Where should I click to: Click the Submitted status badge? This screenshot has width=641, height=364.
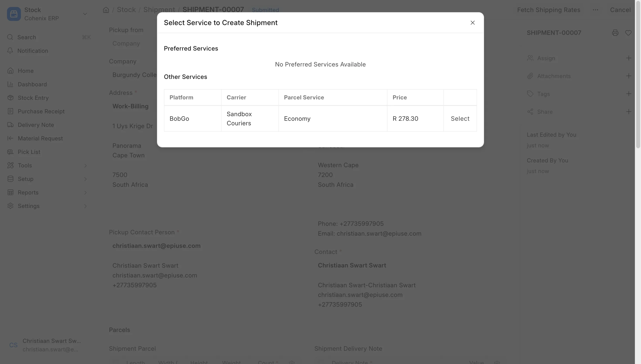click(x=265, y=10)
